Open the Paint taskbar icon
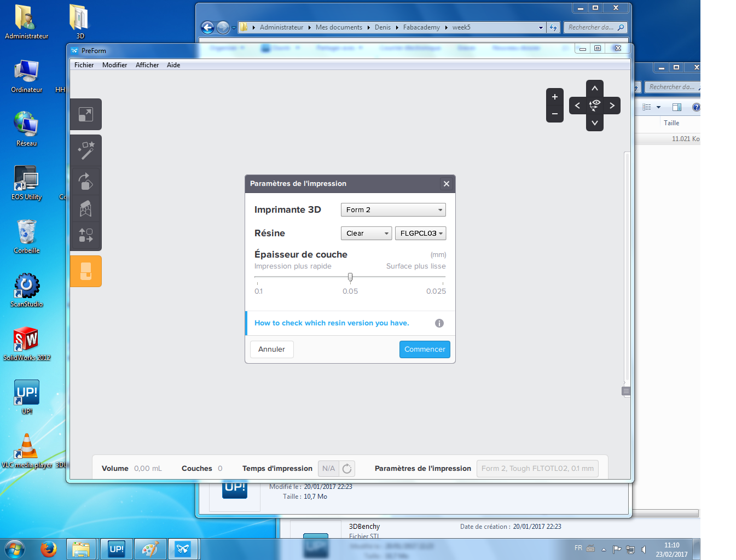This screenshot has height=560, width=736. point(150,549)
